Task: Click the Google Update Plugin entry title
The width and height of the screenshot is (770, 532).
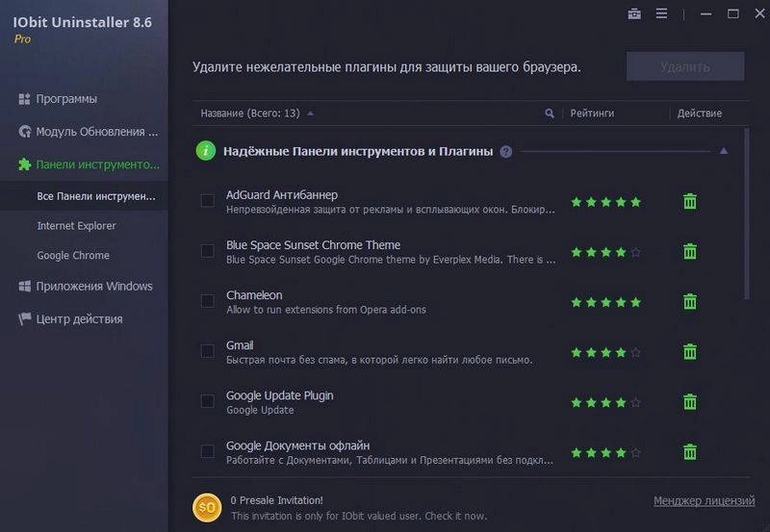Action: point(279,395)
